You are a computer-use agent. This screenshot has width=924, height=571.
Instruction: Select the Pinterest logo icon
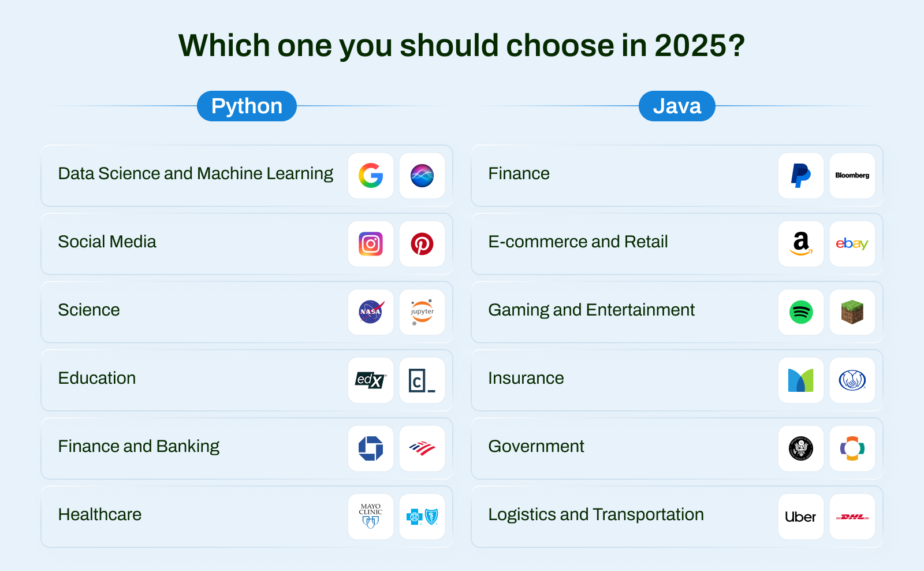tap(422, 244)
